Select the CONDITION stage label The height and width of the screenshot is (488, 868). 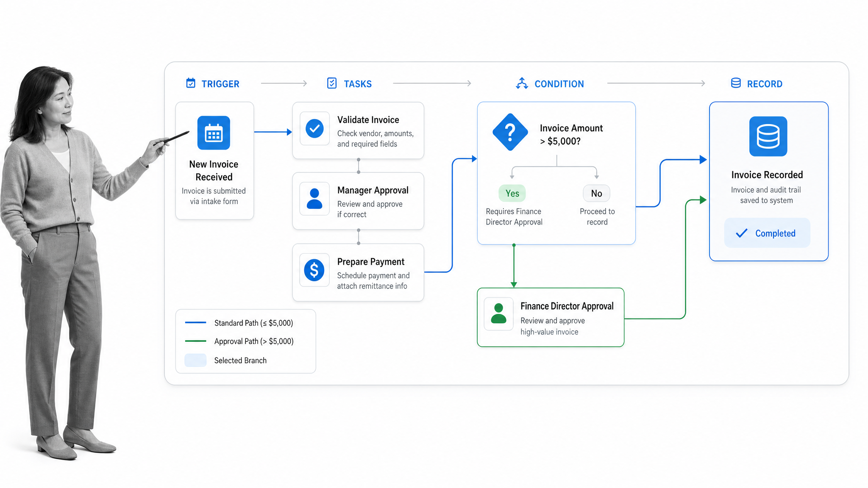point(559,84)
